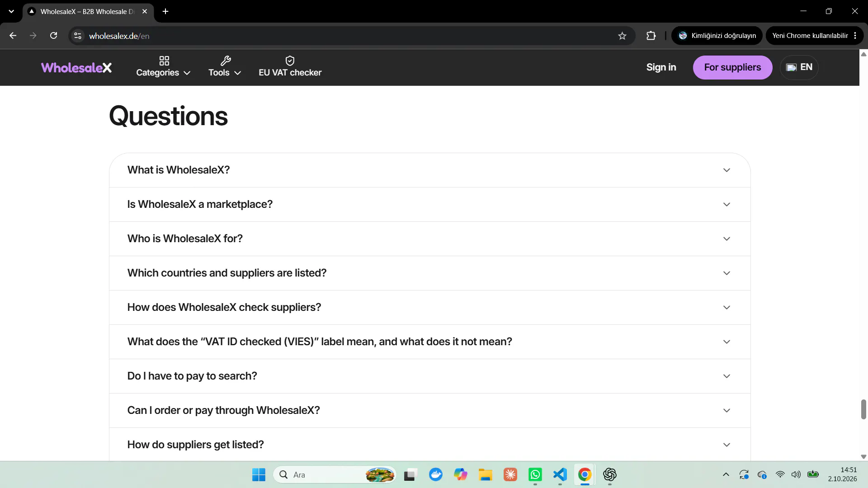Click the For suppliers button
Screen dimensions: 868x488
[732, 67]
